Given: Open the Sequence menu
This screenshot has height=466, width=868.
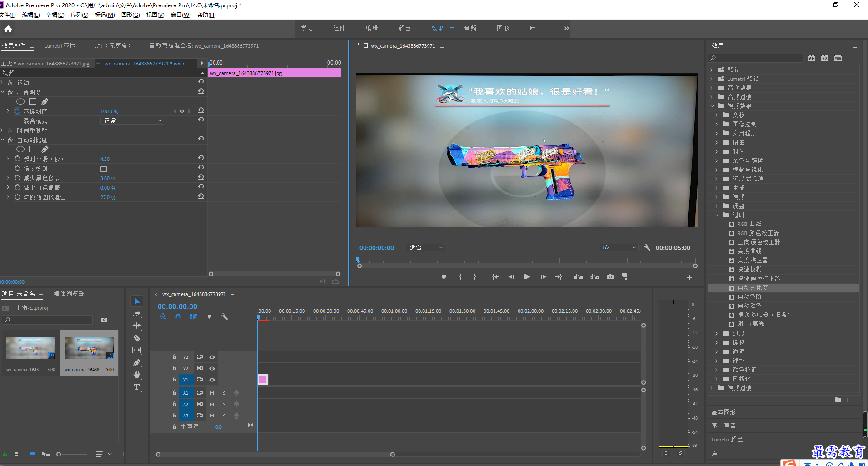Looking at the screenshot, I should [x=79, y=15].
